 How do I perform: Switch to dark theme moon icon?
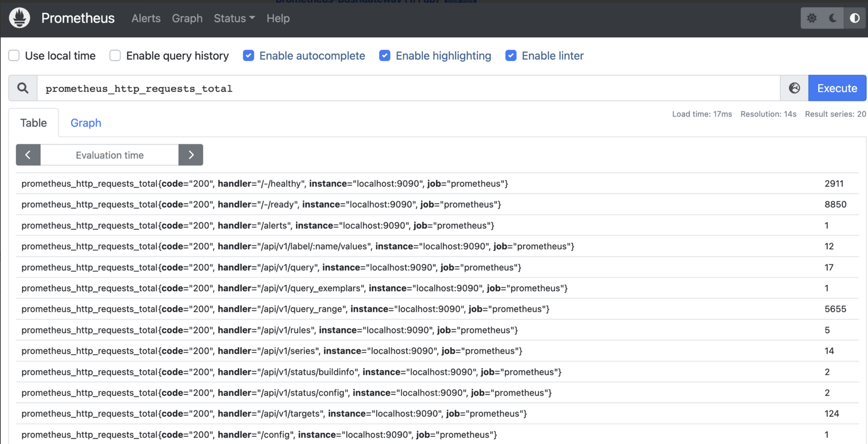coord(833,18)
